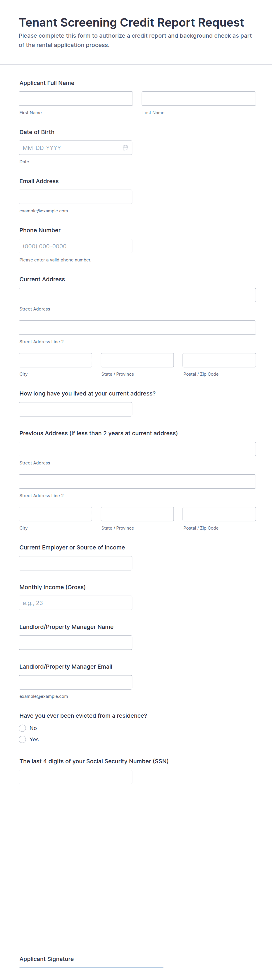Open the Date of Birth calendar icon

point(125,148)
